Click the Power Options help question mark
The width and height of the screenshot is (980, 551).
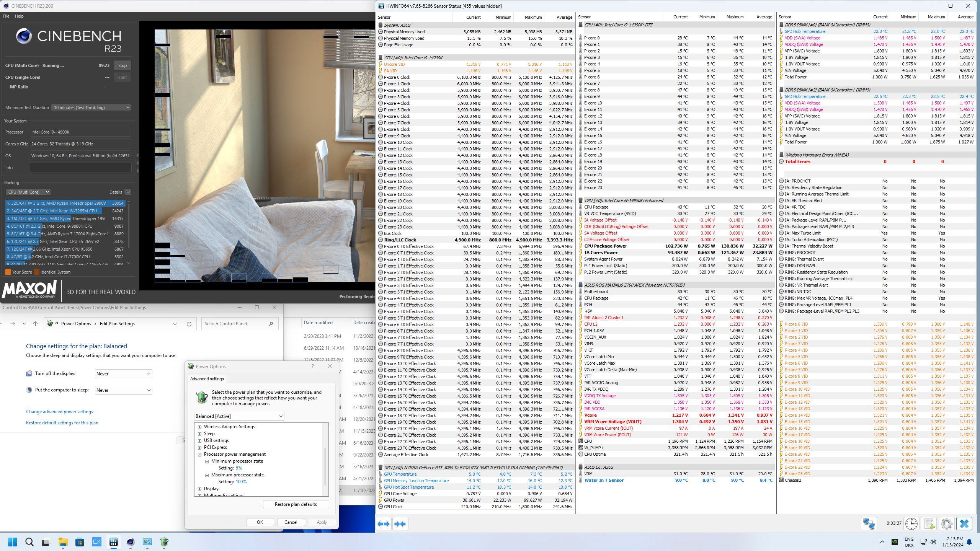313,366
